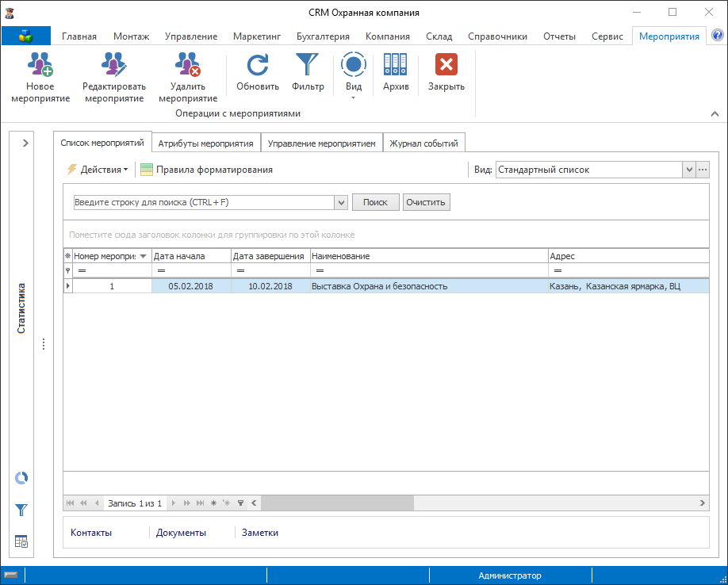Screen dimensions: 728x585
Task: Click the horizontal scrollbar thumb
Action: [337, 503]
